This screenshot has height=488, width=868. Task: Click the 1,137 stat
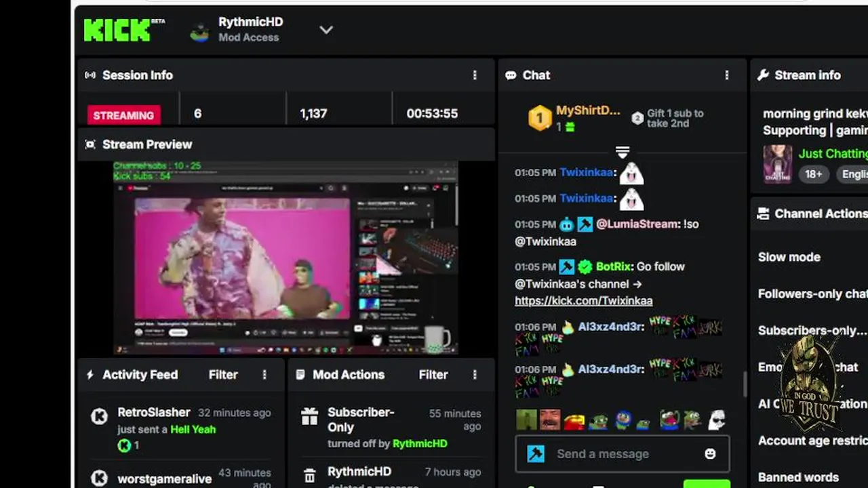point(313,113)
